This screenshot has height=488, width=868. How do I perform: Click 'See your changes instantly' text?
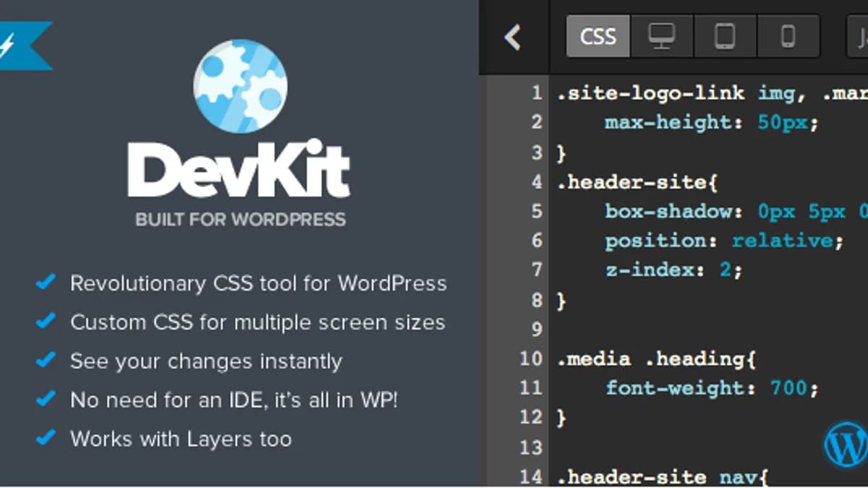(206, 361)
